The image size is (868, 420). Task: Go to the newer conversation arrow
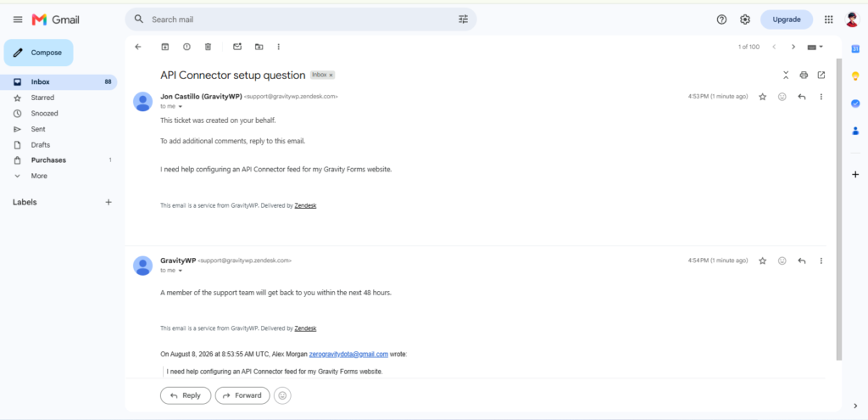774,48
